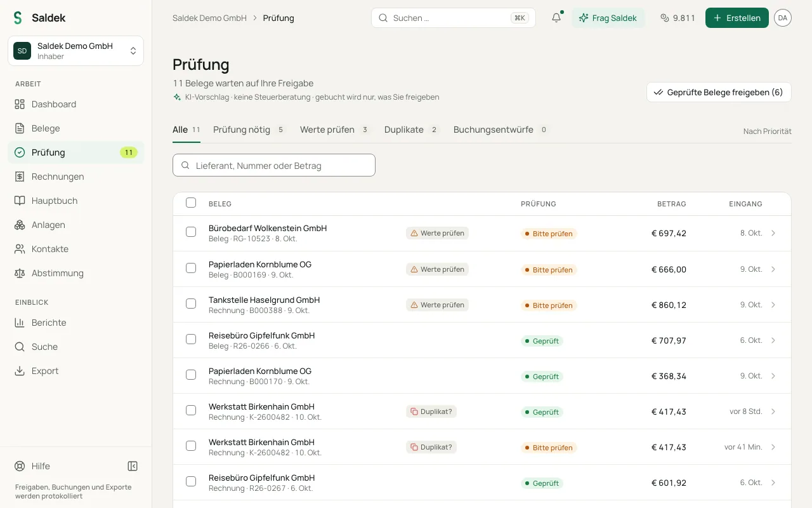Select the Papierladen Kornblume B000170 checkbox
Screen dimensions: 812x508
[191, 375]
